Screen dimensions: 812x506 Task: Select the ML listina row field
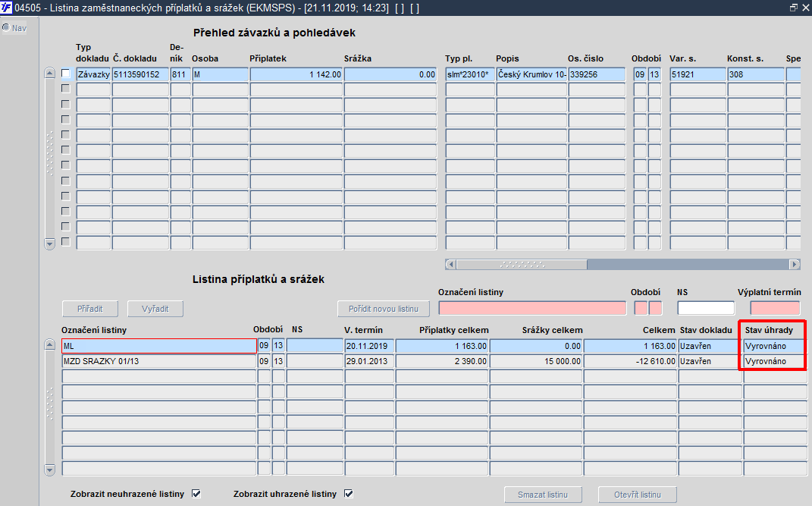(159, 346)
